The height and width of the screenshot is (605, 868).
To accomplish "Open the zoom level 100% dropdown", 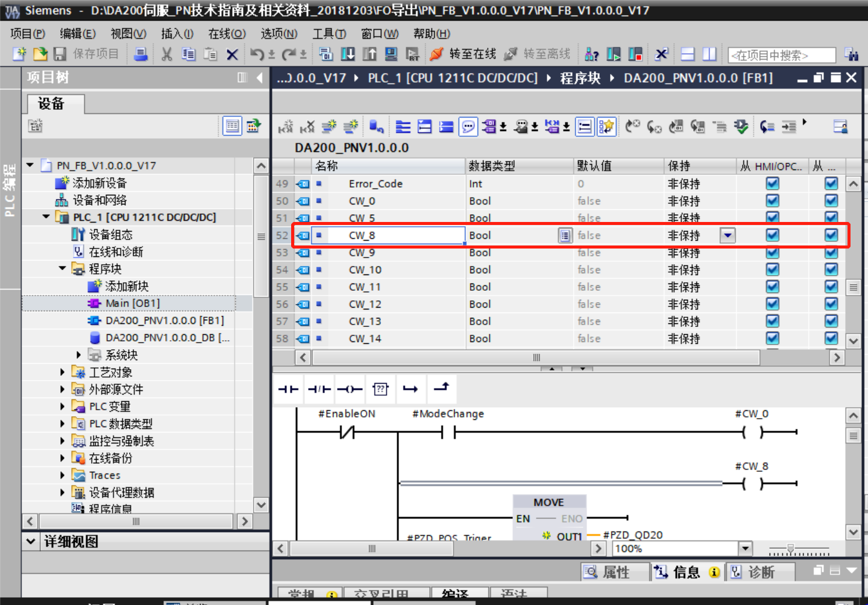I will (x=746, y=548).
